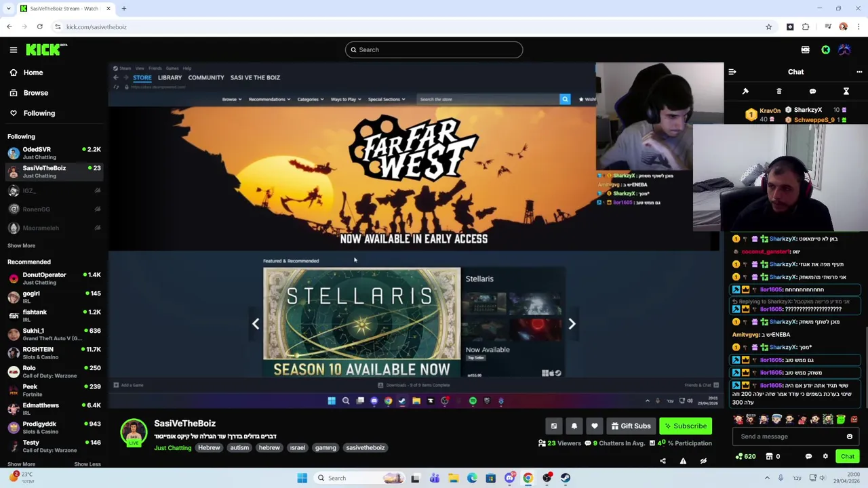868x488 pixels.
Task: Open gogirl recommended channel
Action: click(54, 297)
